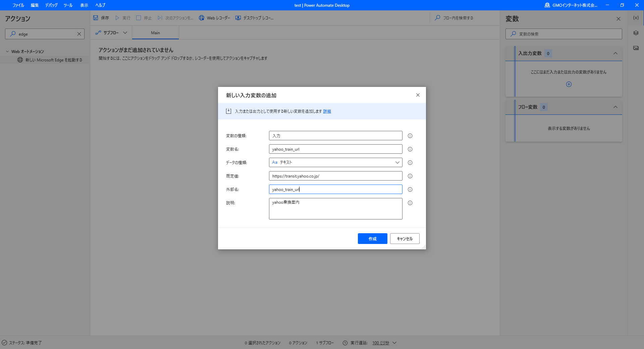Click the info icon beside 外部名

(x=410, y=190)
